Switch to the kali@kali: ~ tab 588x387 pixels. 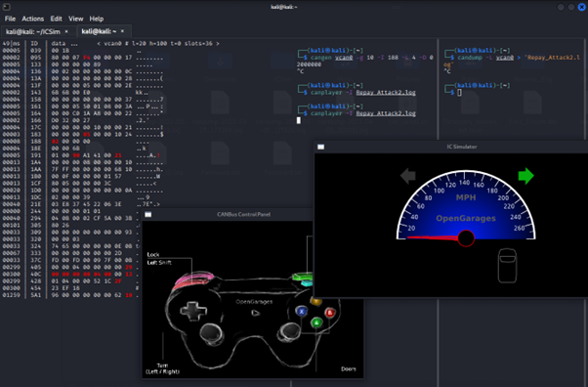click(x=99, y=31)
